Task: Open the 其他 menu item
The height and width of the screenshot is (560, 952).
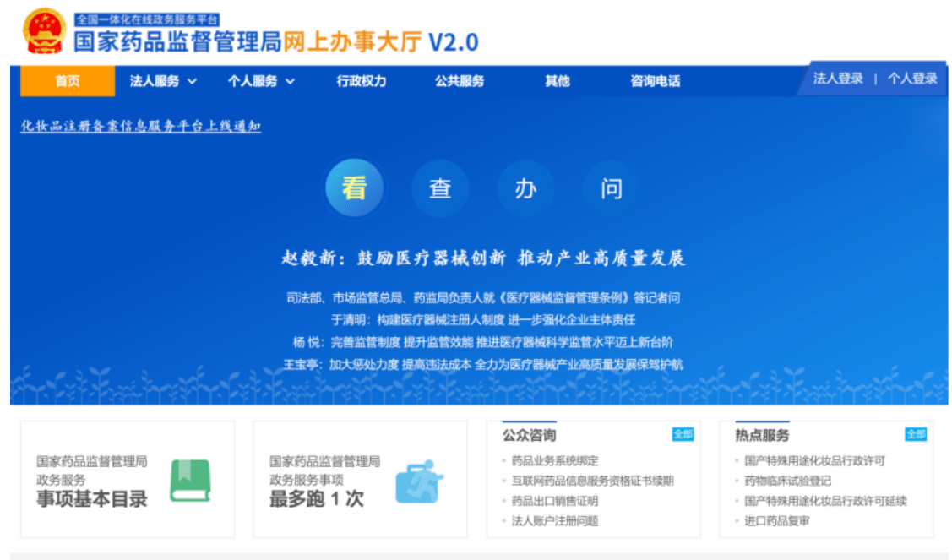Action: click(558, 81)
